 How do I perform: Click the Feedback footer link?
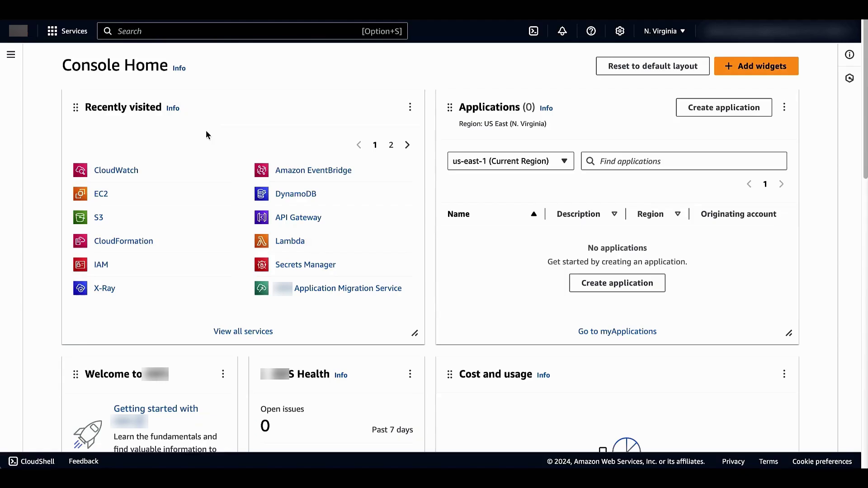83,461
